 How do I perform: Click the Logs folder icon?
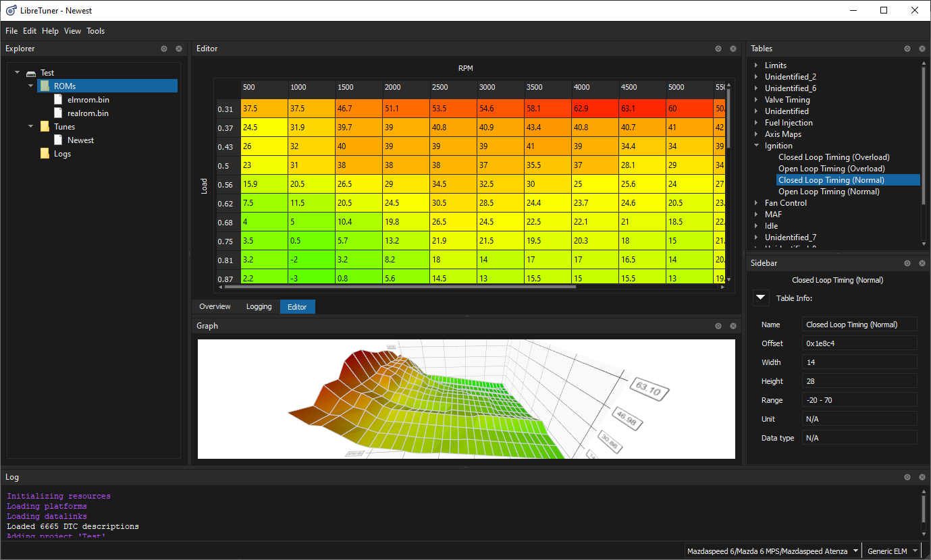point(45,153)
